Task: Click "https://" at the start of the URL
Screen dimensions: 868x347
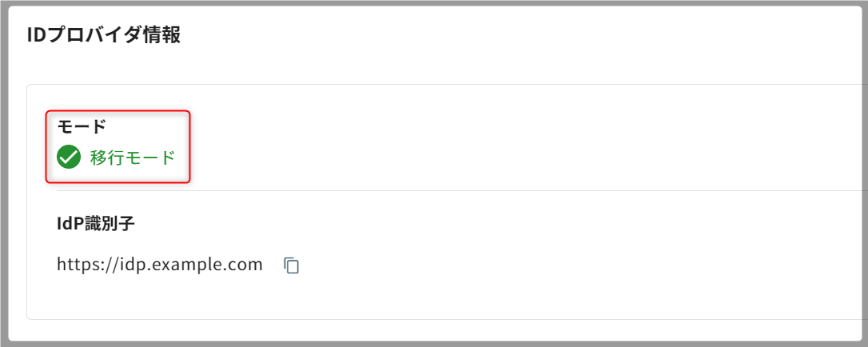Action: point(83,265)
